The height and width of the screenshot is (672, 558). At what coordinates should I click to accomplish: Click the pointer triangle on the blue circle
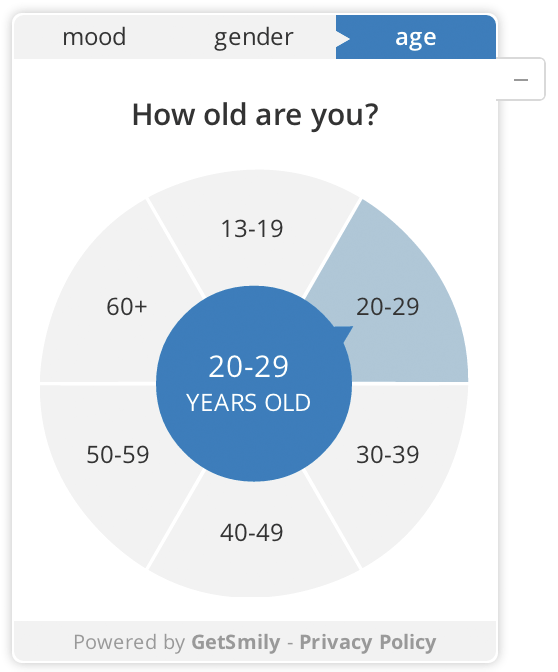pyautogui.click(x=344, y=334)
